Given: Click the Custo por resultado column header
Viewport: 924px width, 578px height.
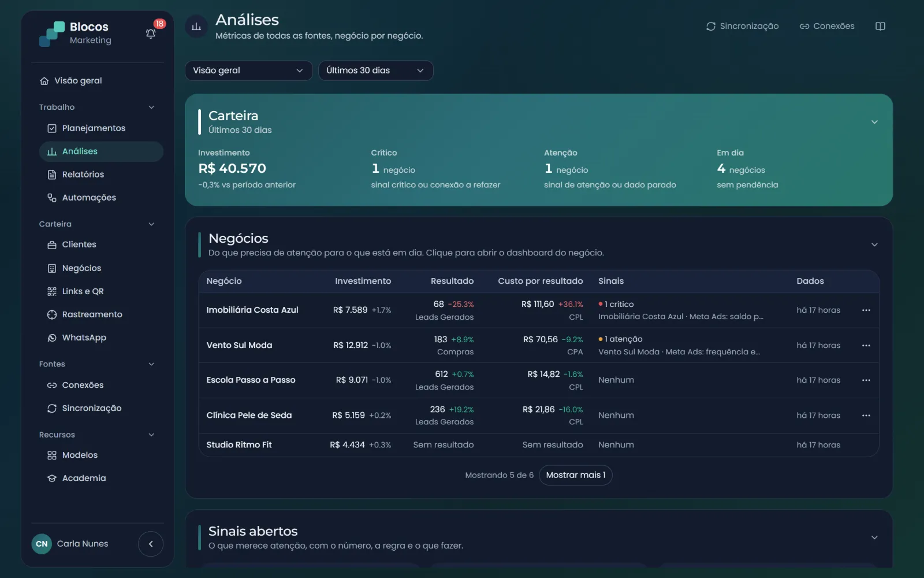Looking at the screenshot, I should (x=541, y=281).
